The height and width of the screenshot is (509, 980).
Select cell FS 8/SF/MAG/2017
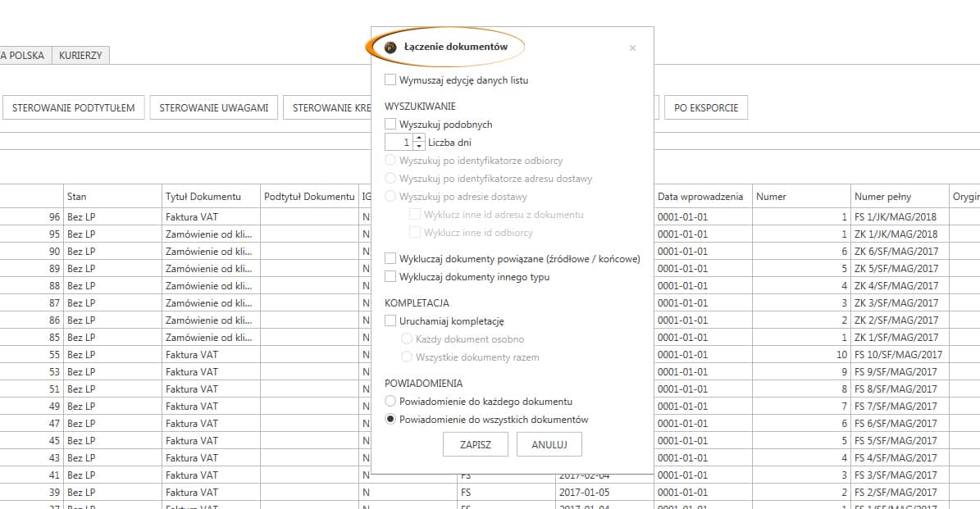(x=900, y=389)
